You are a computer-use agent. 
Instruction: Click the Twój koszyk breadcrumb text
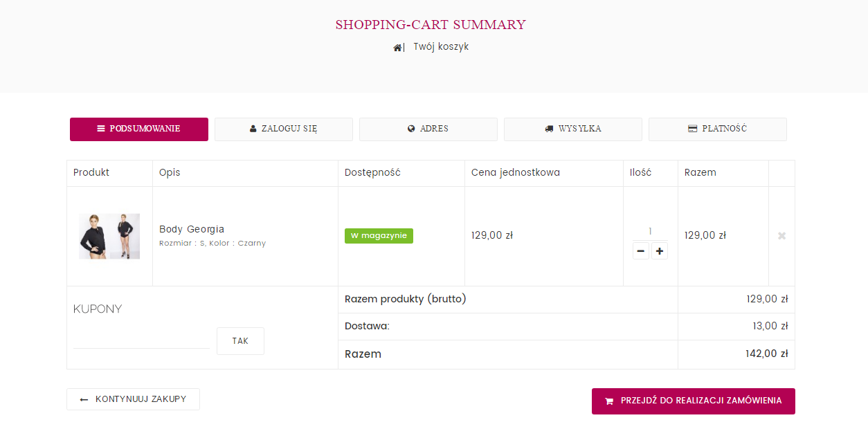pos(441,47)
